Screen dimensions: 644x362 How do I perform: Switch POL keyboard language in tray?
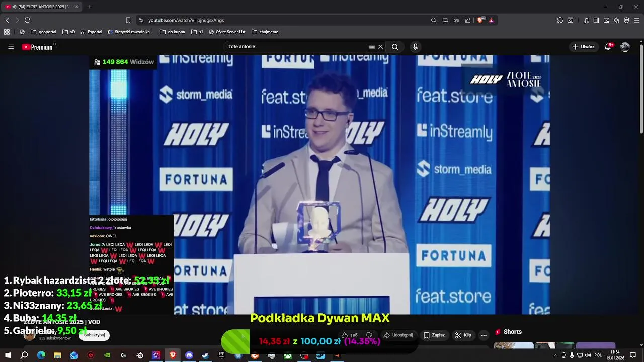(598, 355)
